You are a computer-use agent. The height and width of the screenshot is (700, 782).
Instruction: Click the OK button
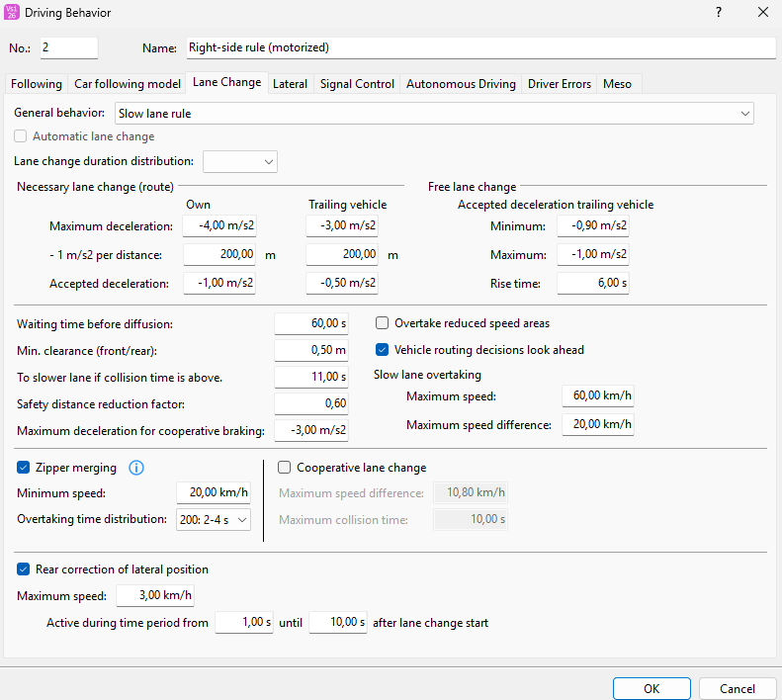[x=651, y=688]
